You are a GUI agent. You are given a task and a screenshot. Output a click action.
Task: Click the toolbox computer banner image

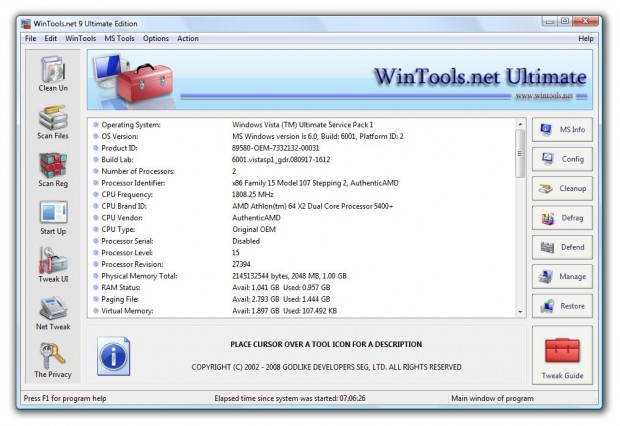pyautogui.click(x=133, y=80)
